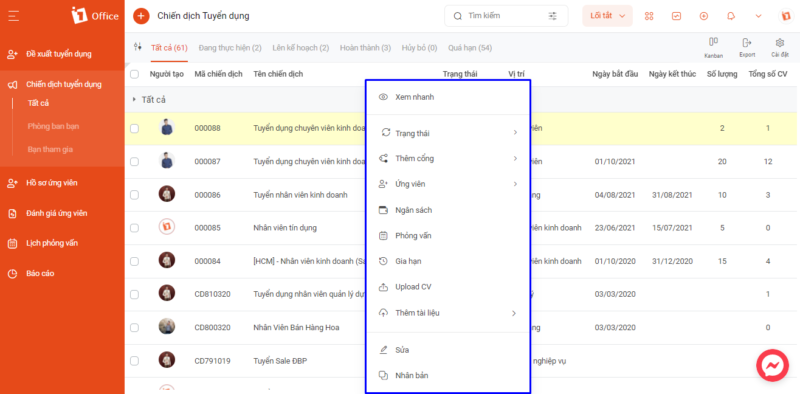
Task: Open the user avatar in the top-right corner
Action: click(786, 16)
